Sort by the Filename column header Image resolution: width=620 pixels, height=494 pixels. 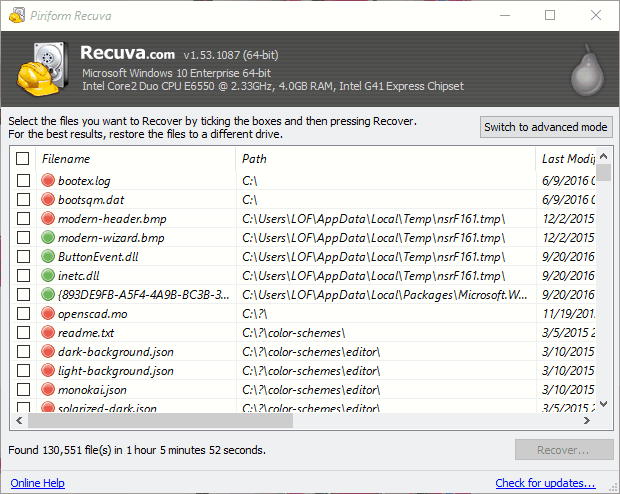tap(136, 159)
